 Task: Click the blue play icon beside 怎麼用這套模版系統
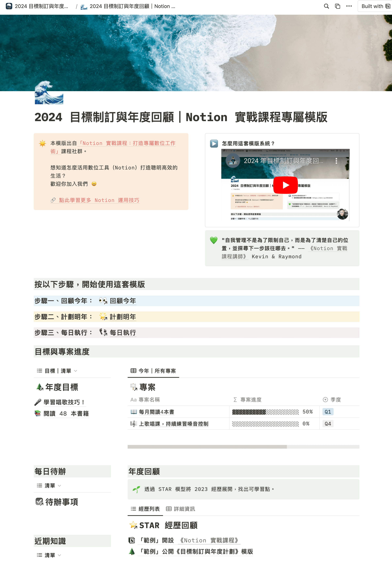tap(214, 143)
